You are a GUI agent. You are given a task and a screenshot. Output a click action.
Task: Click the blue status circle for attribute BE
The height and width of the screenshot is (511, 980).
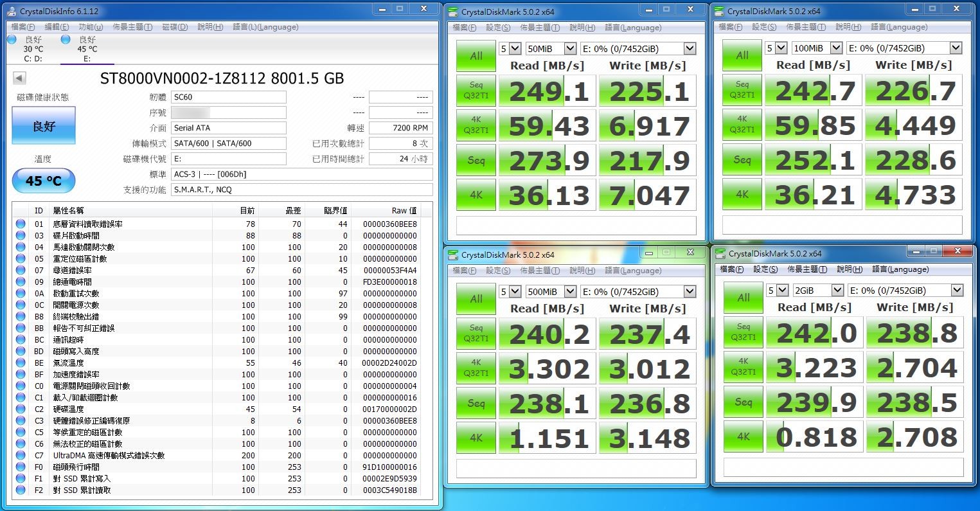coord(21,363)
